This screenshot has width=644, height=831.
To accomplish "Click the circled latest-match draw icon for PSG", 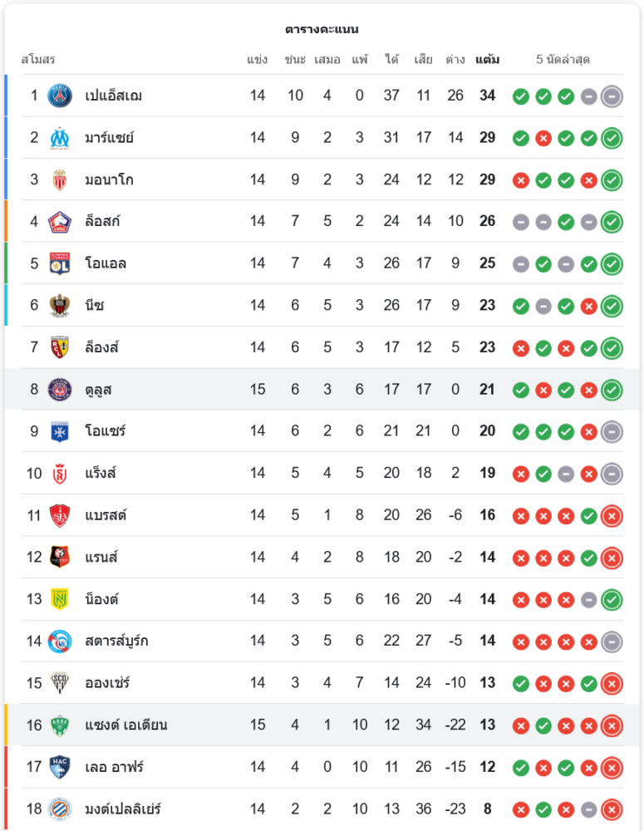I will tap(612, 96).
